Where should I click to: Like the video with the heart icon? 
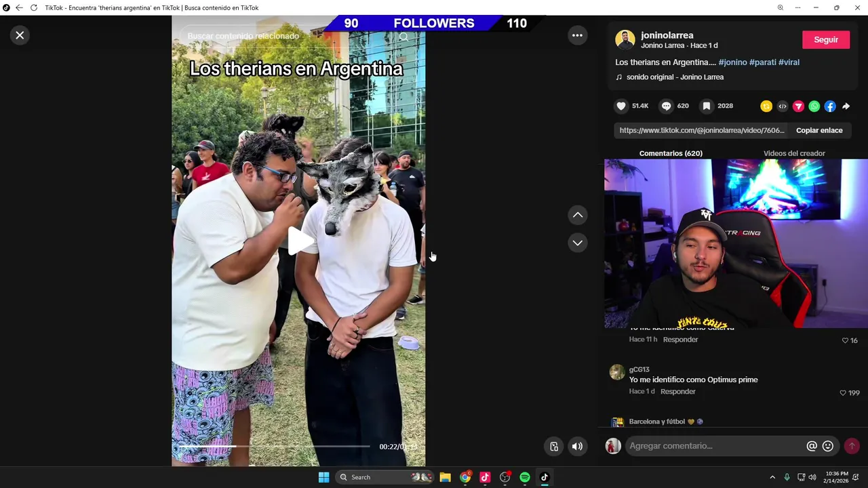[620, 106]
